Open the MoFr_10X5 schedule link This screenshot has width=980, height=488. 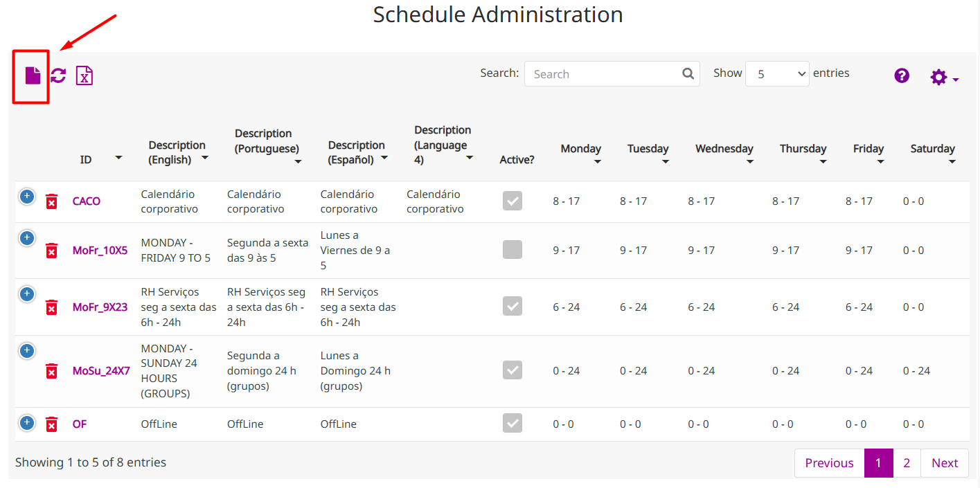(100, 251)
